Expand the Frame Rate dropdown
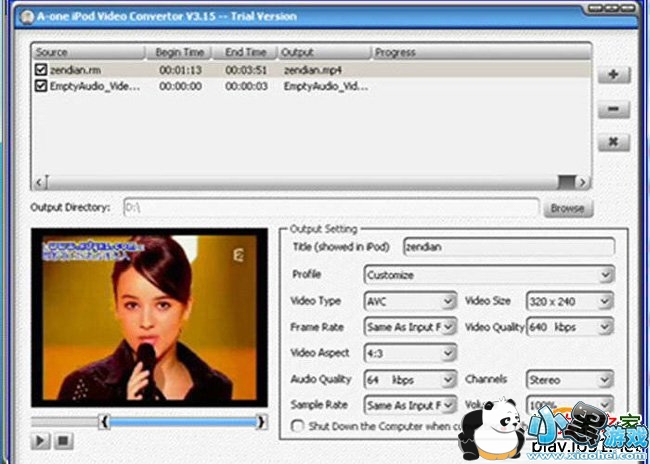This screenshot has height=464, width=650. pyautogui.click(x=410, y=327)
